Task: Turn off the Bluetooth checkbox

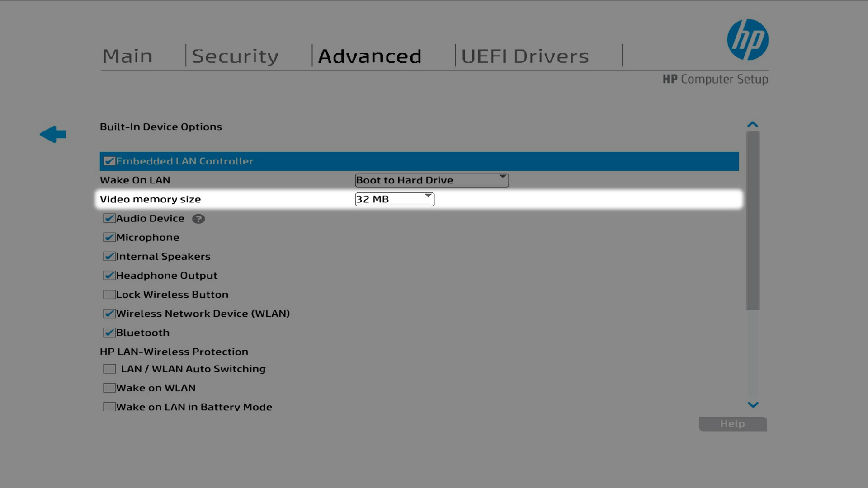Action: (108, 333)
